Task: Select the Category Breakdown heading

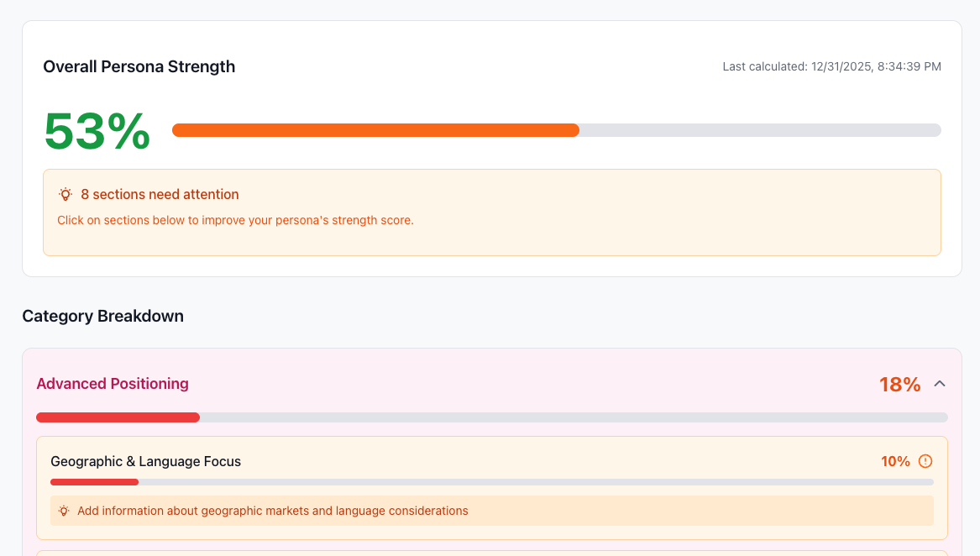Action: (x=102, y=316)
